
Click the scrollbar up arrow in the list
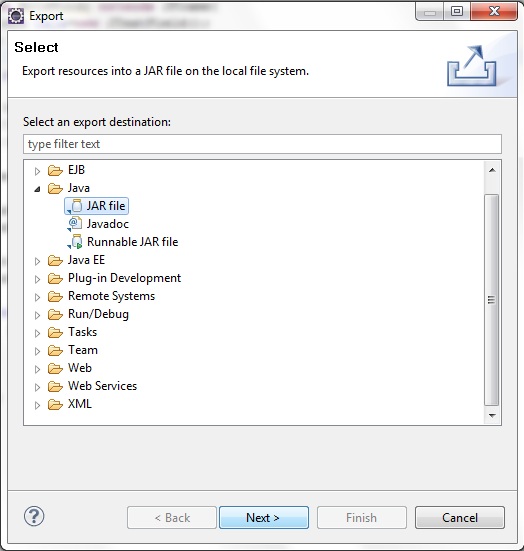(492, 170)
